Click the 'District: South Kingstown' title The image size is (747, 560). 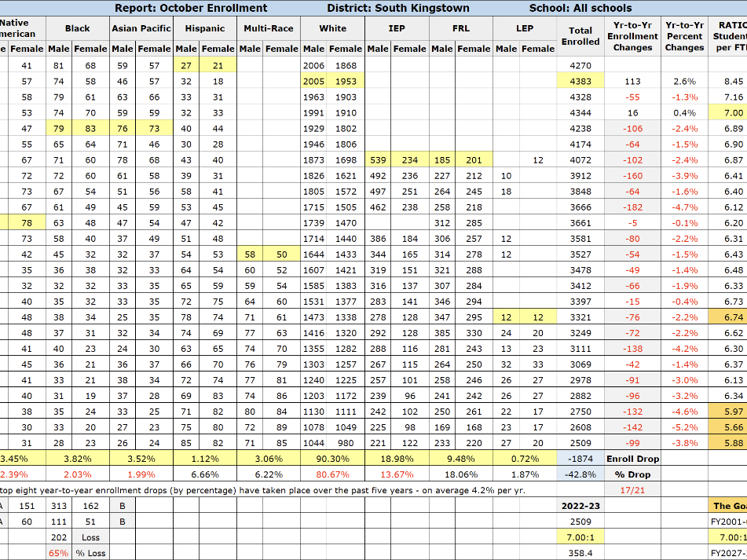[397, 8]
